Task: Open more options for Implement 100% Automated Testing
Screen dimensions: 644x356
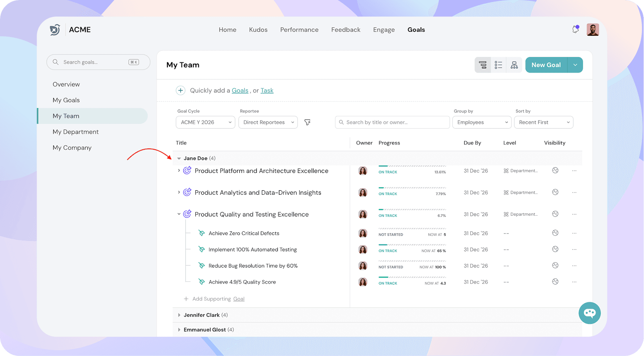Action: [574, 249]
